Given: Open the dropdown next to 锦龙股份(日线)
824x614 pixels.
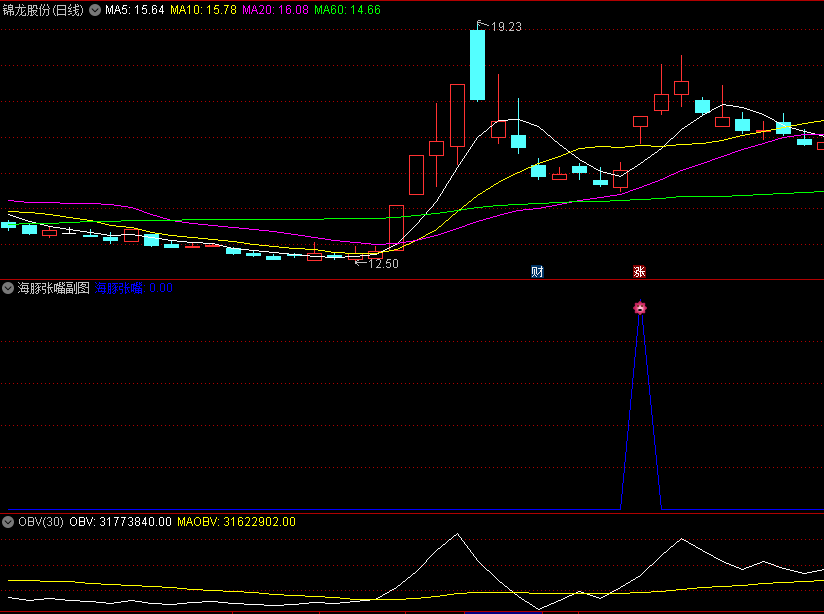Looking at the screenshot, I should click(95, 10).
